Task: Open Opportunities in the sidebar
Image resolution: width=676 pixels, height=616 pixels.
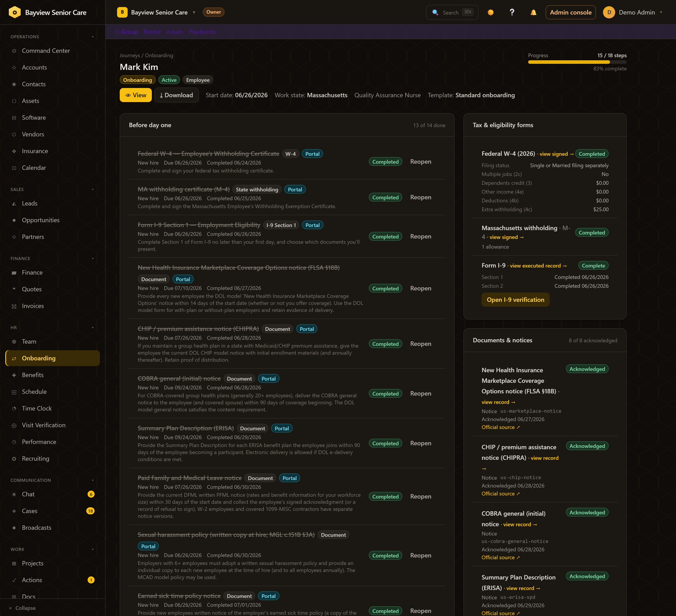Action: click(52, 220)
